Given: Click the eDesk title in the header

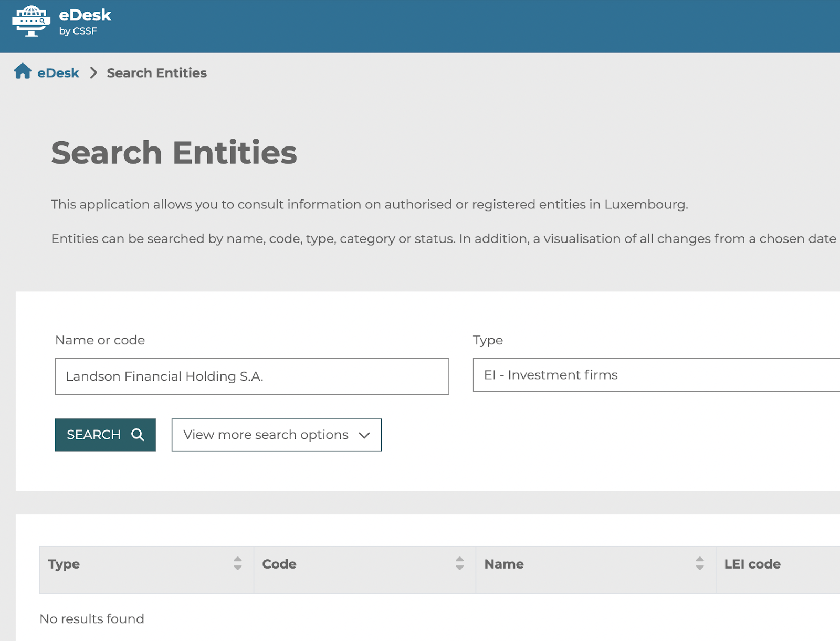Looking at the screenshot, I should 85,15.
